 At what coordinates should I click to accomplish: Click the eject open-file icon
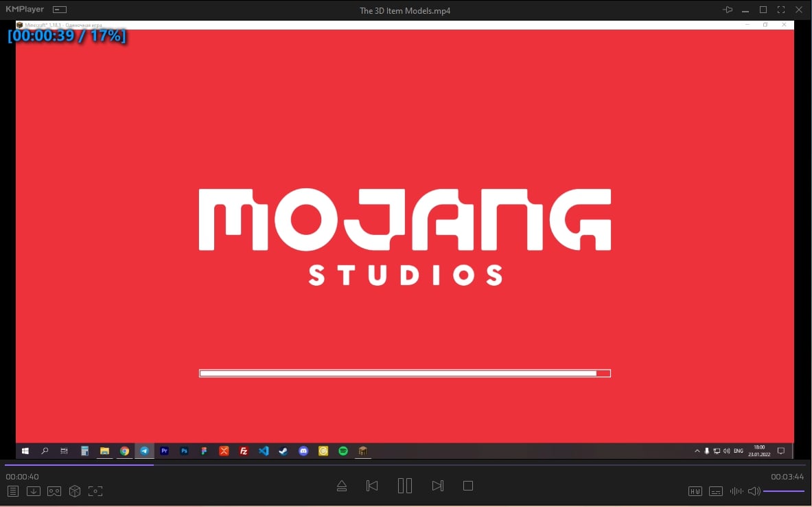[342, 486]
